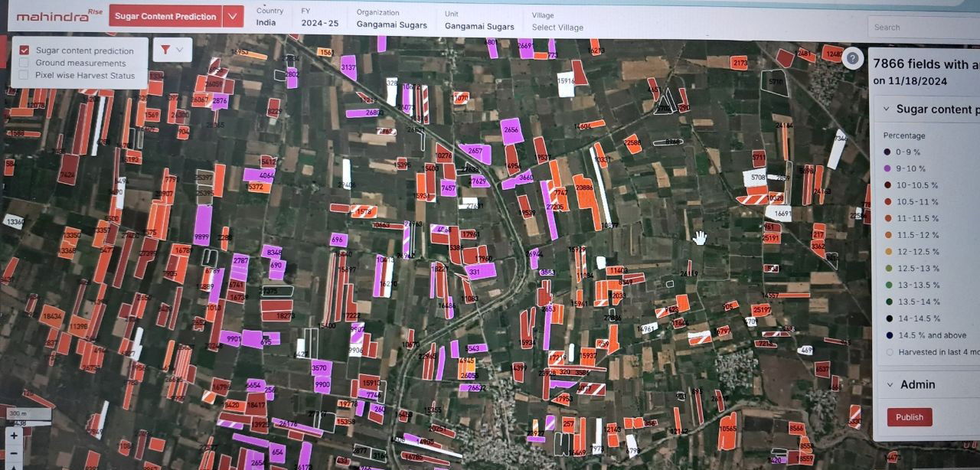Select purple field labeled 7457

(449, 187)
